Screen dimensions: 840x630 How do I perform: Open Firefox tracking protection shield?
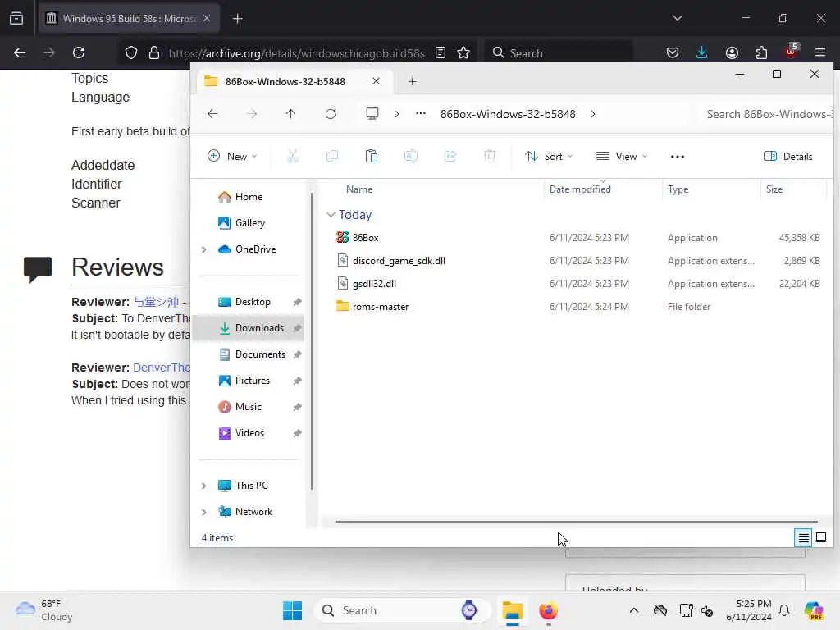coord(131,52)
